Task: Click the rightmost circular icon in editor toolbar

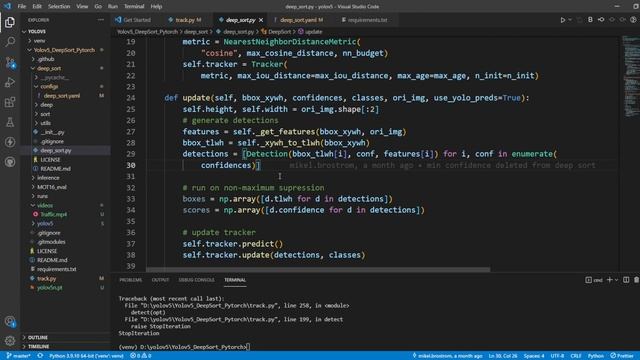Action: coord(633,20)
